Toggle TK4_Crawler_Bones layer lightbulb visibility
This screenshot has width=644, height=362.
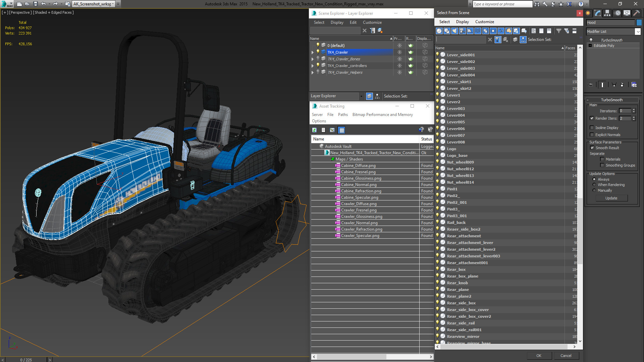pos(318,59)
